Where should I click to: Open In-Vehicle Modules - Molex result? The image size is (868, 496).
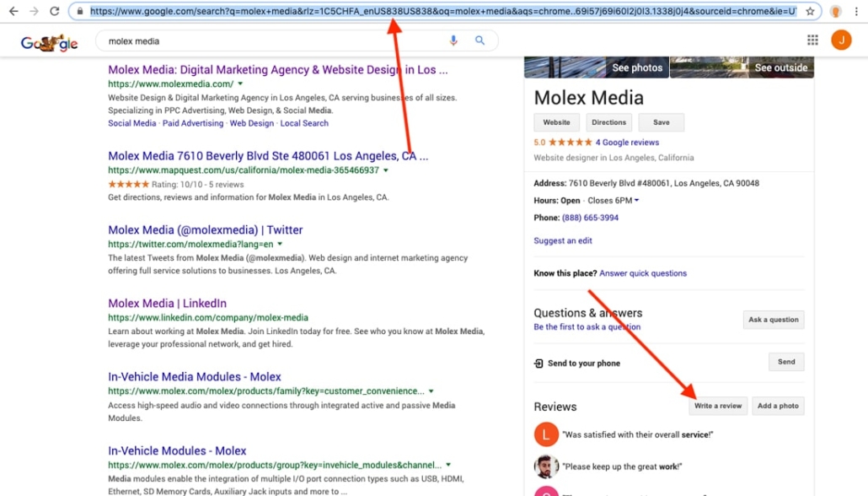click(177, 450)
